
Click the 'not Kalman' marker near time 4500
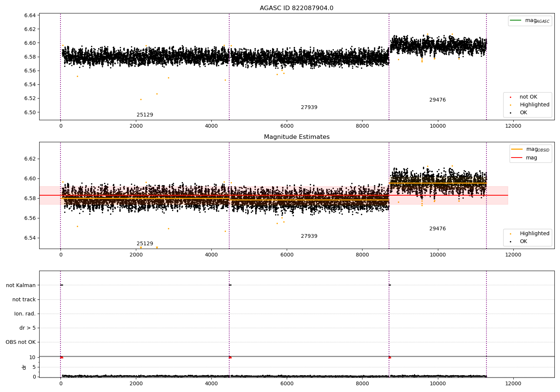(230, 285)
